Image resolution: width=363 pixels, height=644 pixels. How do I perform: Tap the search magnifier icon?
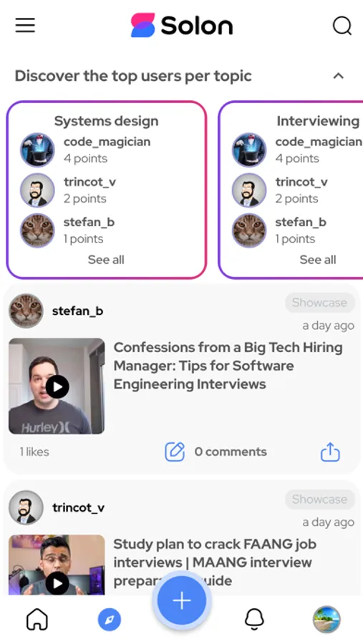coord(342,26)
